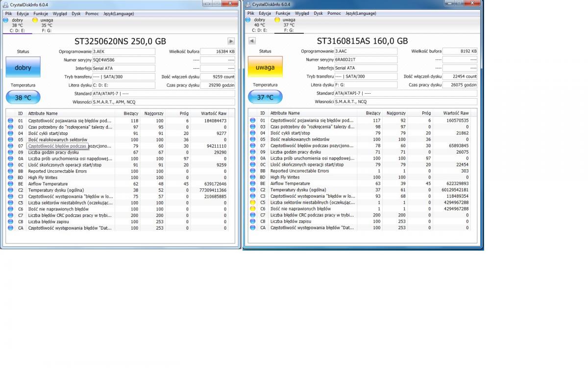Click yellow status circle of C5 row in ST3160815AS window
The height and width of the screenshot is (368, 588).
pyautogui.click(x=253, y=202)
